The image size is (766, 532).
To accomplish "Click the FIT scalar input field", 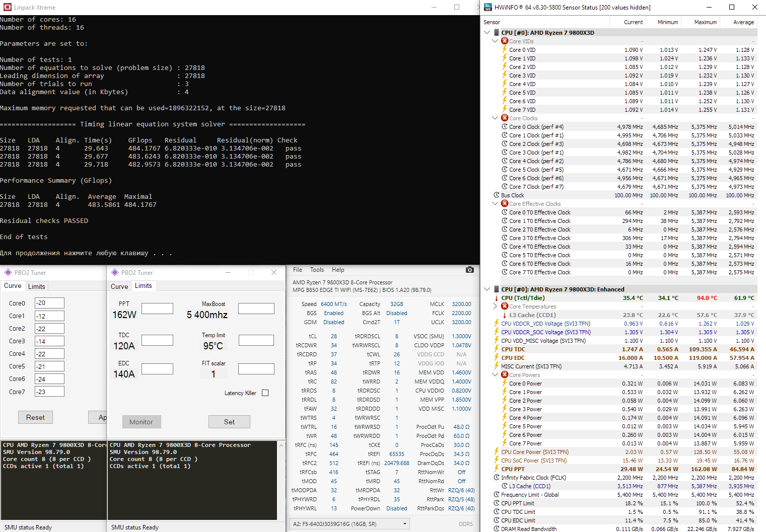I will tap(256, 369).
